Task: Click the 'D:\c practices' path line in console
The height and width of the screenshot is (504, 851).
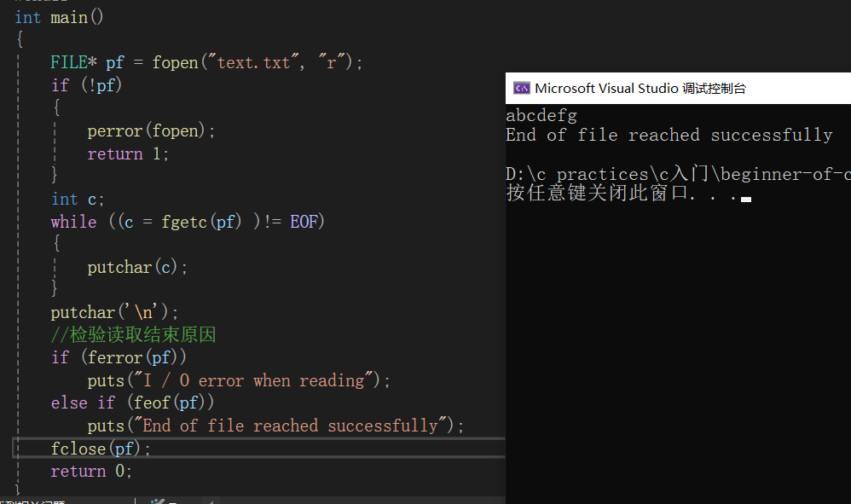Action: click(678, 174)
